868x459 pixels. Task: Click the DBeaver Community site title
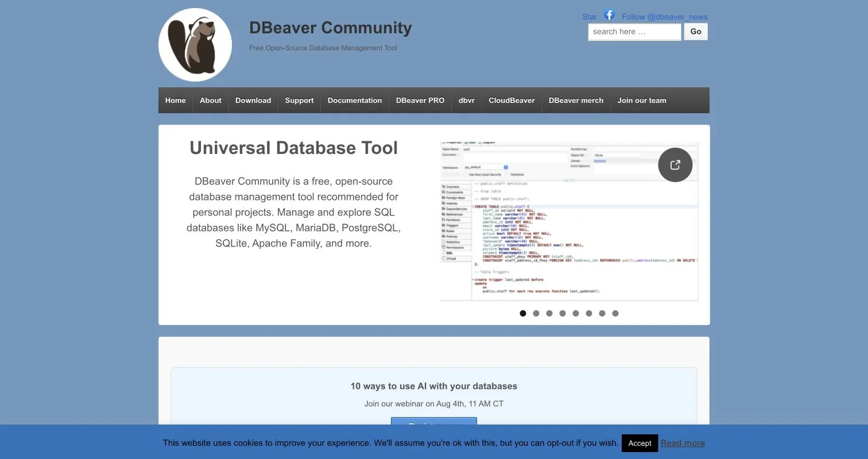(x=331, y=28)
